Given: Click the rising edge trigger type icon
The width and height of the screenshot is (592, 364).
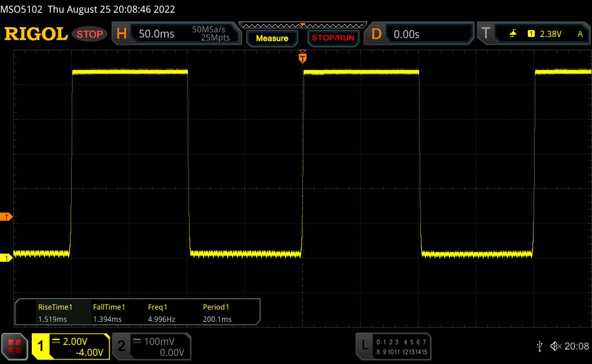Looking at the screenshot, I should (x=513, y=34).
